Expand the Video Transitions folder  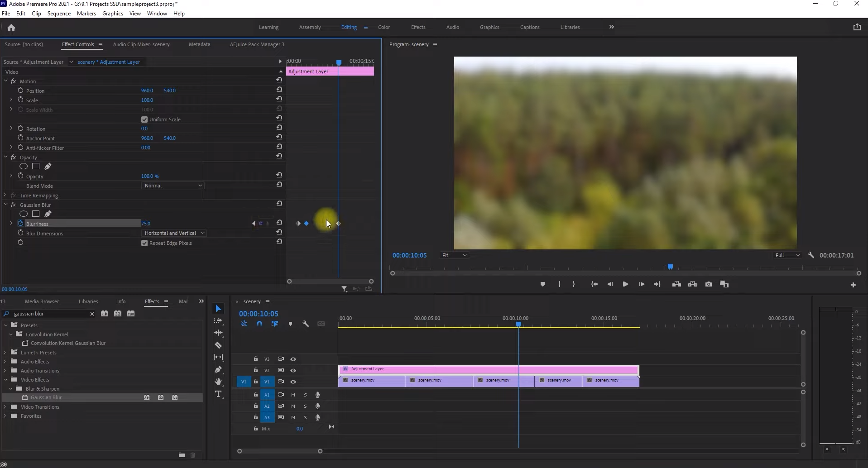(x=5, y=407)
